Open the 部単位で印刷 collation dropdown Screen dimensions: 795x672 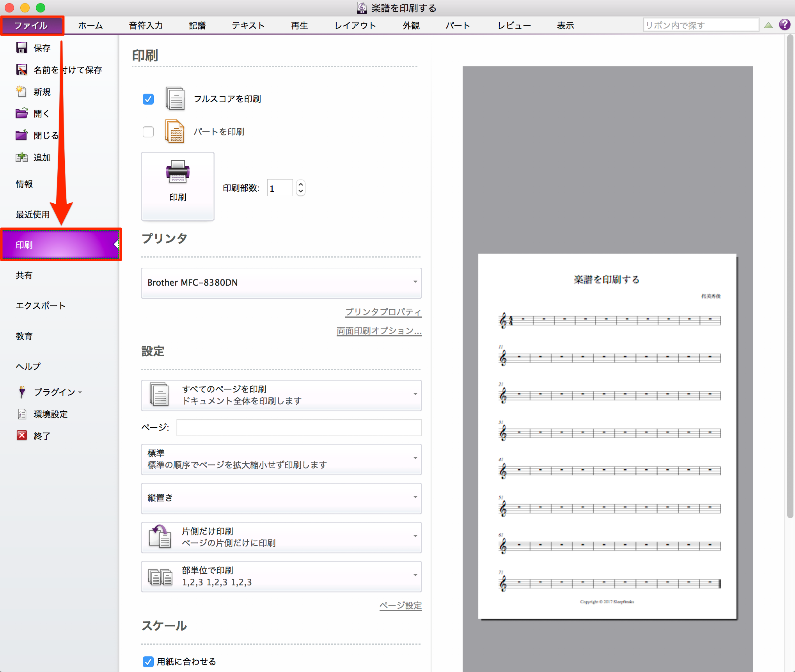tap(281, 576)
